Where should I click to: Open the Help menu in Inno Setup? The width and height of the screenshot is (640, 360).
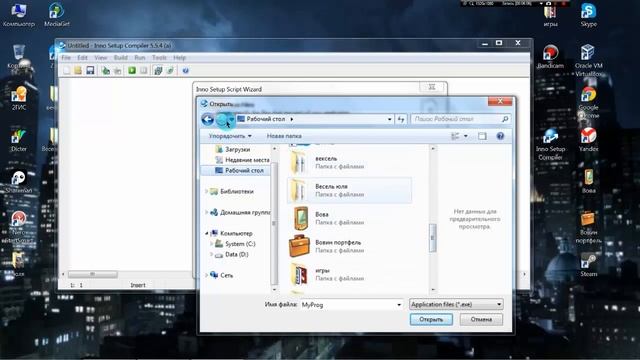tap(180, 58)
